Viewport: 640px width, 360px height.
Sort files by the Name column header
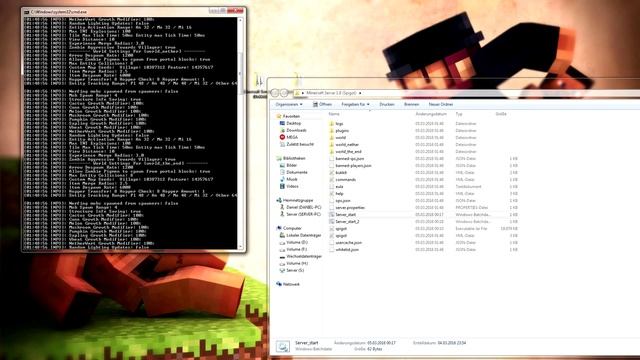(334, 114)
